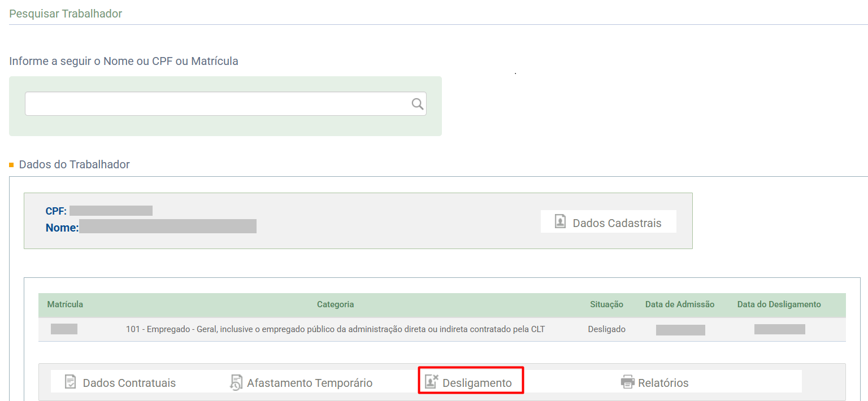
Task: Click the 'Nome:' label
Action: point(62,228)
